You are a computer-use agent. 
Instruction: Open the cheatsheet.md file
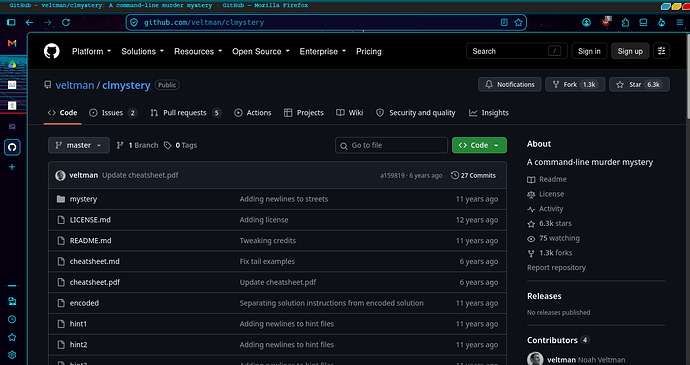[95, 262]
